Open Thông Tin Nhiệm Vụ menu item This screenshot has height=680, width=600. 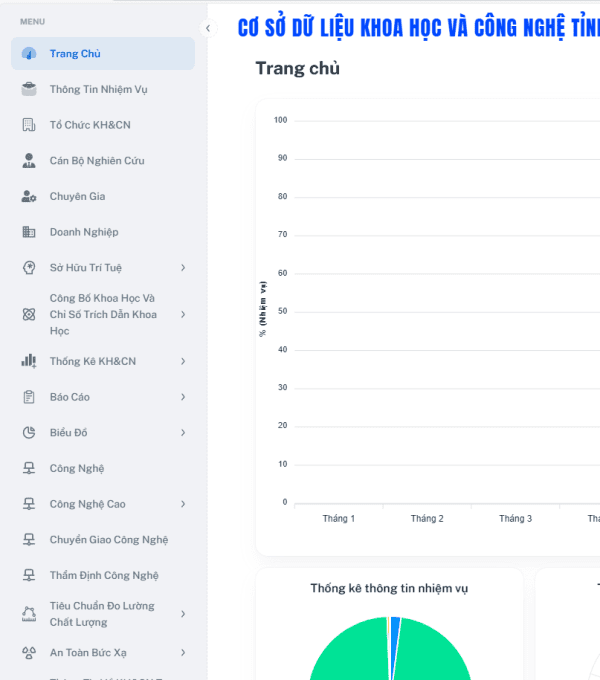click(103, 89)
